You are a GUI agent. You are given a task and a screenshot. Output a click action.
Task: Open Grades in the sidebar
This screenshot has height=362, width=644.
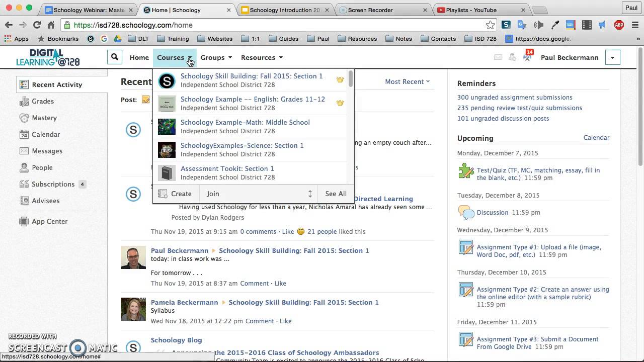click(x=43, y=101)
